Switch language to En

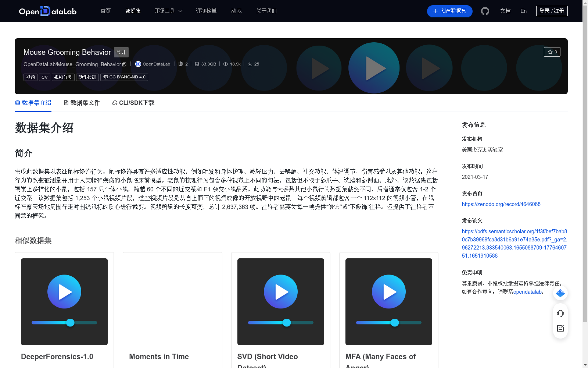coord(524,11)
